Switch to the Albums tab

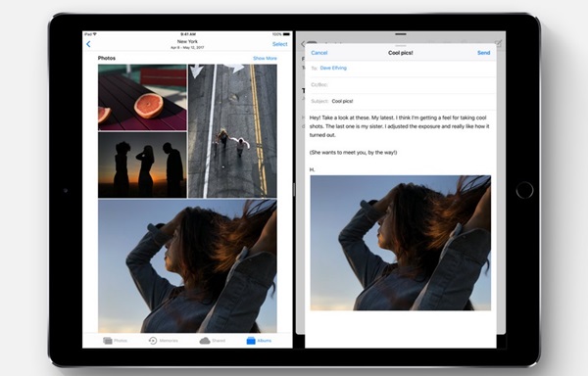pos(259,341)
